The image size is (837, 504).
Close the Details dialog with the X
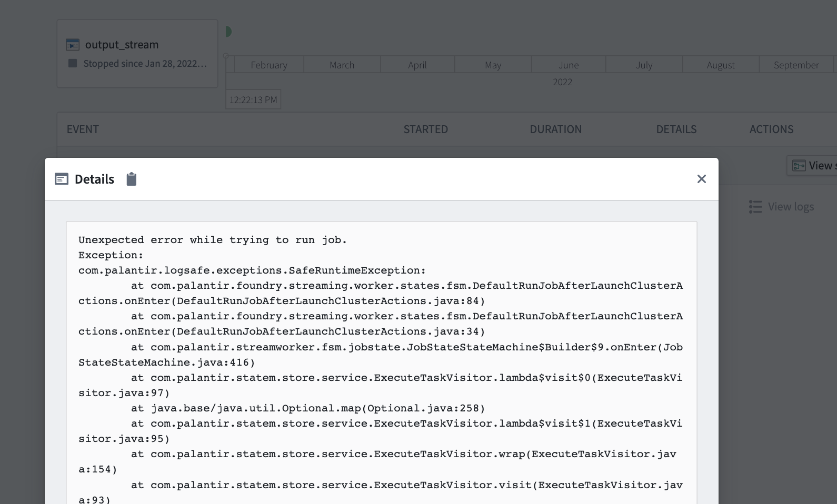pyautogui.click(x=701, y=179)
